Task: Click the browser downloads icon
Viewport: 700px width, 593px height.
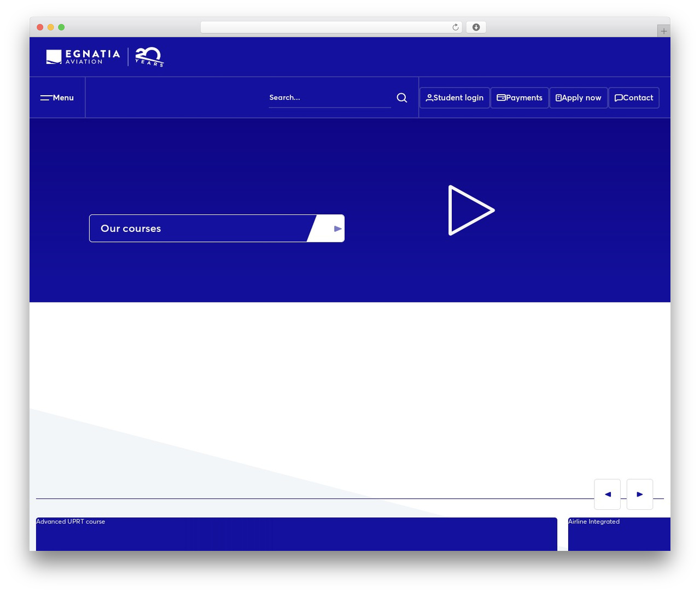Action: 476,27
